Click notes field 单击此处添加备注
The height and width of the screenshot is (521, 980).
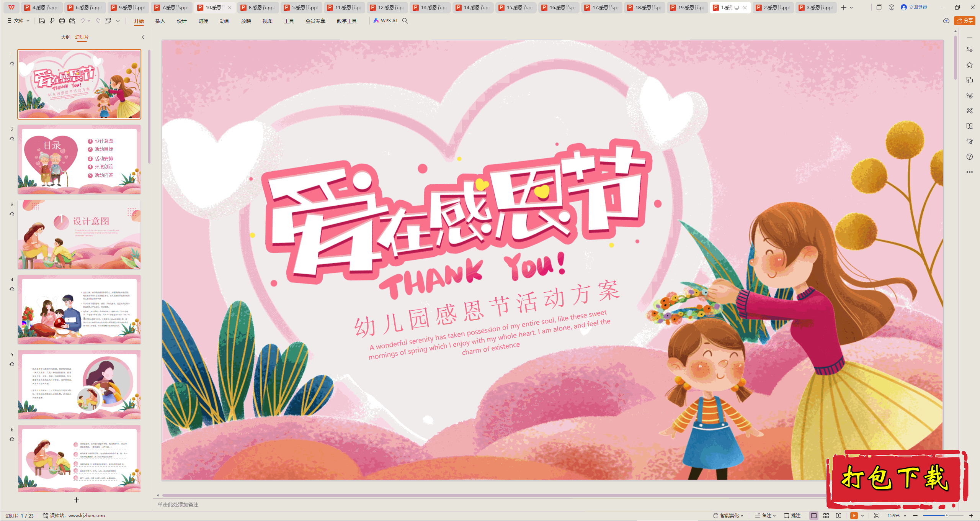[x=178, y=505]
